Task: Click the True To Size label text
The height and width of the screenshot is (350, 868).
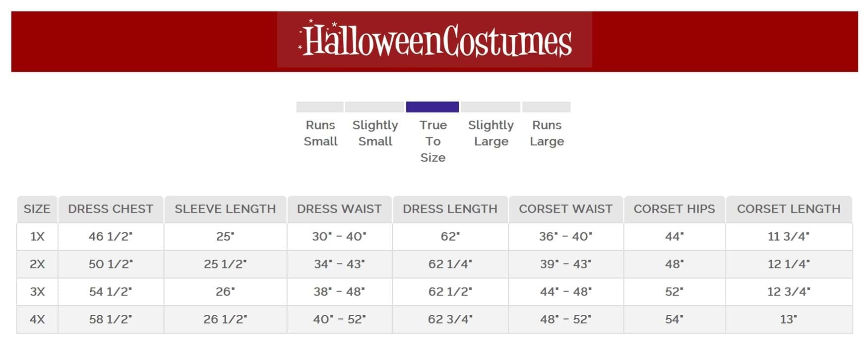Action: (x=433, y=141)
